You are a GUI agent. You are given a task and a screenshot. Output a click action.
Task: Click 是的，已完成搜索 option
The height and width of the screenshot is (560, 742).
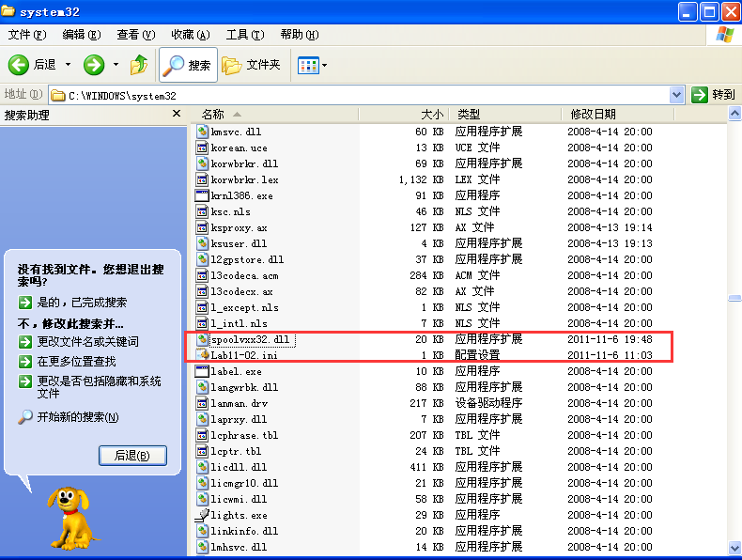click(73, 303)
